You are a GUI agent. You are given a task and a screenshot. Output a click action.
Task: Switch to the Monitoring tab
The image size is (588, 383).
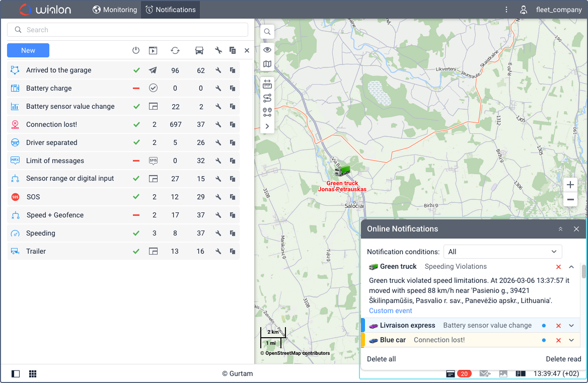[x=115, y=10]
